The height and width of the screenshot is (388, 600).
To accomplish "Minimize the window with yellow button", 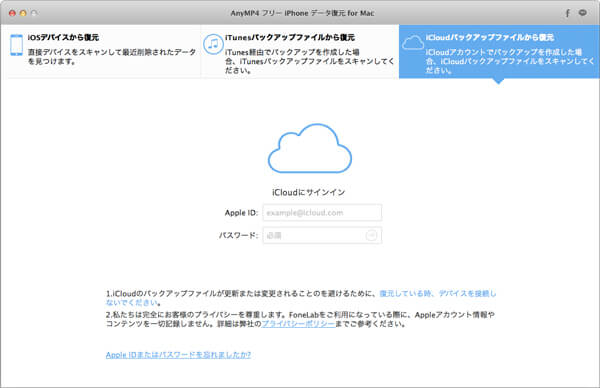I will 23,13.
